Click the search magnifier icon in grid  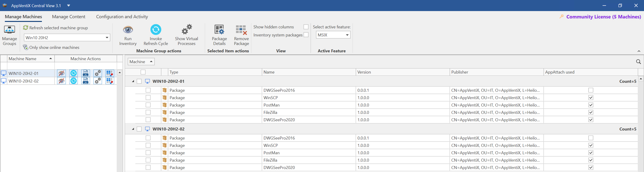[x=638, y=62]
